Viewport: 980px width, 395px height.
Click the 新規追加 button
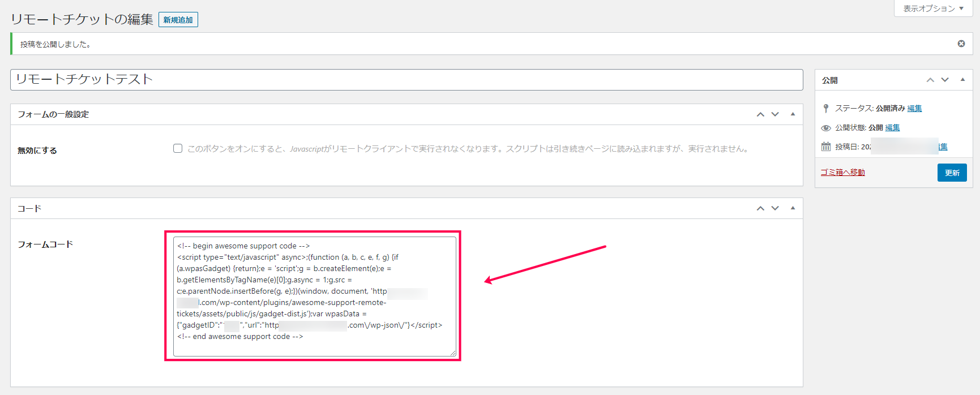[178, 20]
